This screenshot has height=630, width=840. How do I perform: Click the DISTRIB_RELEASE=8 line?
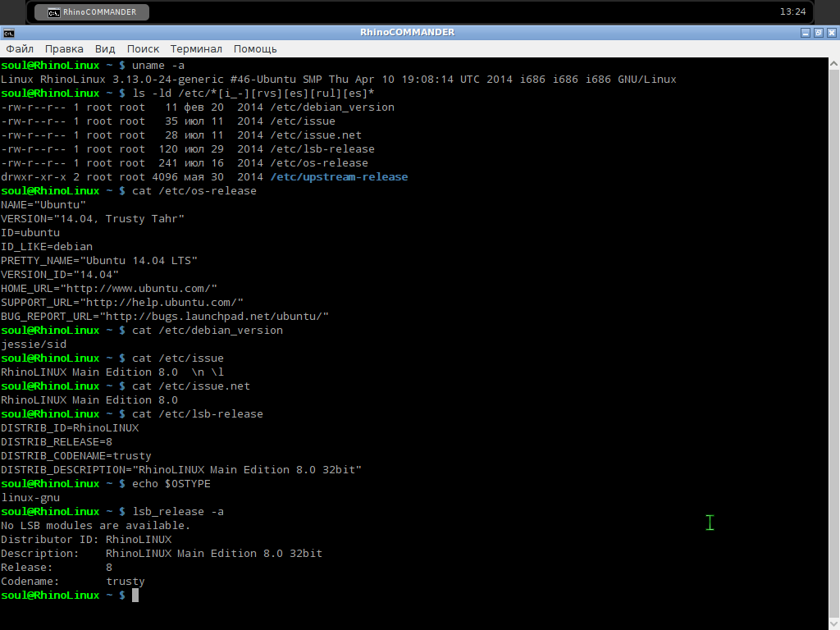(x=57, y=441)
